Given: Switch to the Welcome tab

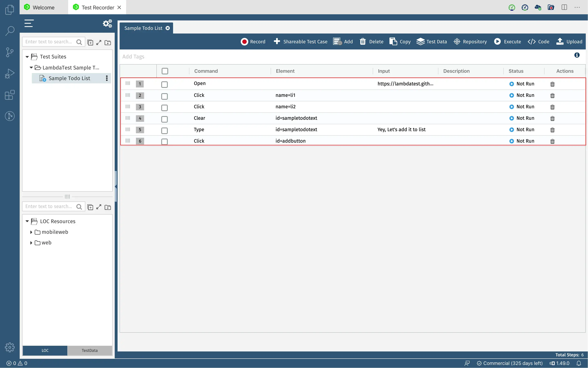Looking at the screenshot, I should [x=43, y=7].
